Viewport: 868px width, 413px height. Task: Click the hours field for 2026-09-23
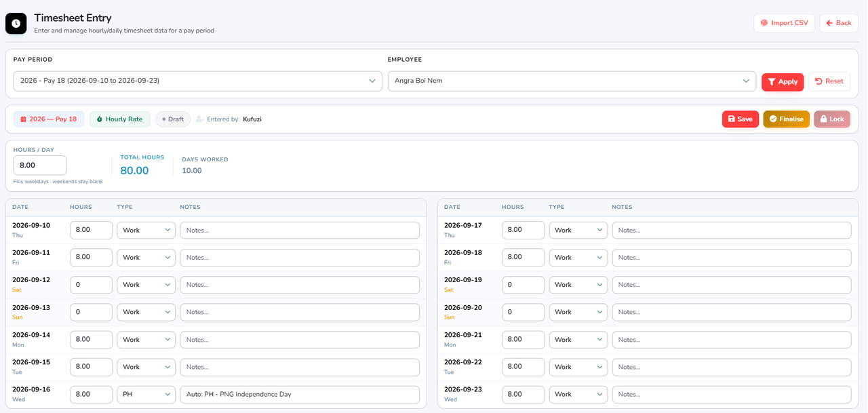click(x=523, y=394)
